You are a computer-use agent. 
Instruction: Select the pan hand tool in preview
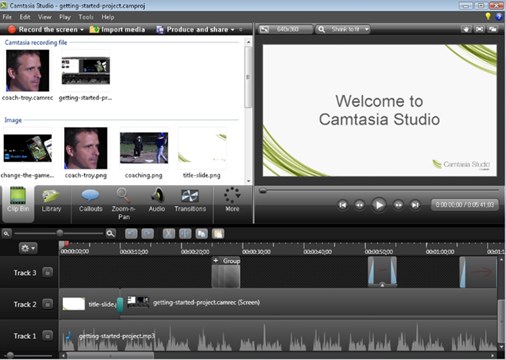tap(466, 29)
